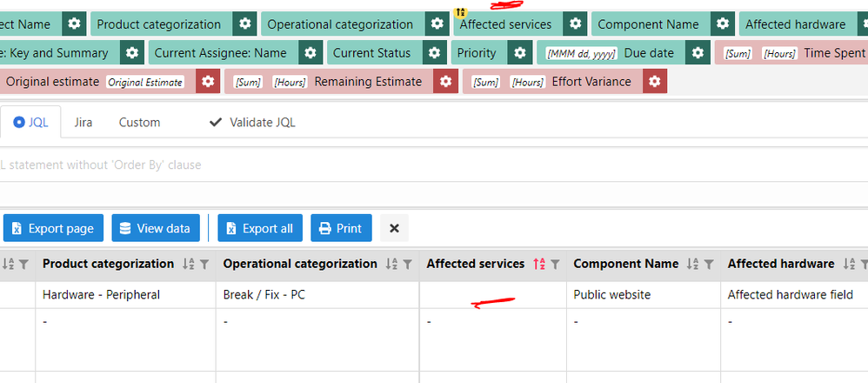Click the [MMM dd, yyyy] date format tag
The image size is (868, 383).
pos(581,54)
